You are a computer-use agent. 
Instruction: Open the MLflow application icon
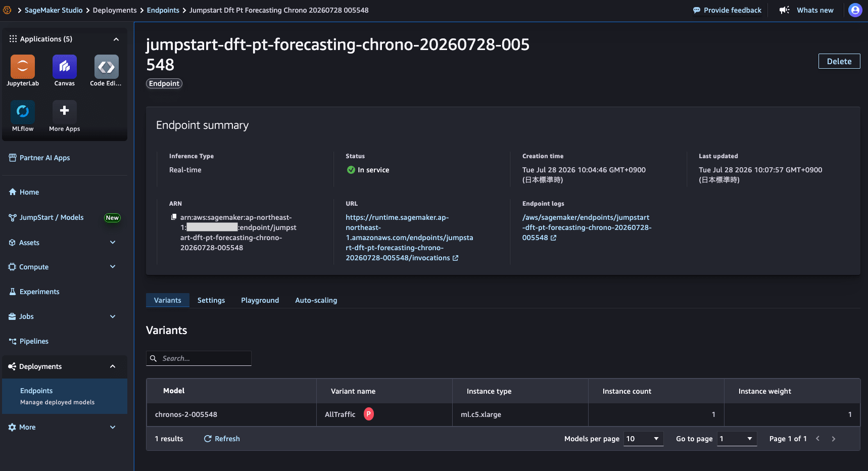[x=23, y=112]
